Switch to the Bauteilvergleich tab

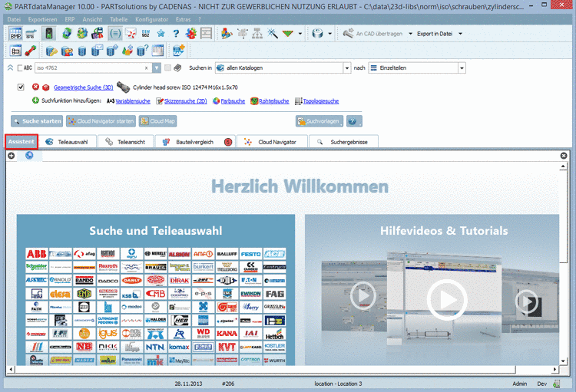195,142
